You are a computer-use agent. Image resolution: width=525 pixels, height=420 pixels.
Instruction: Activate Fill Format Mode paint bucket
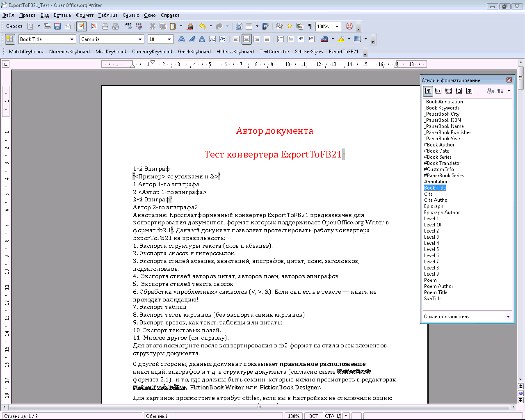(x=490, y=91)
